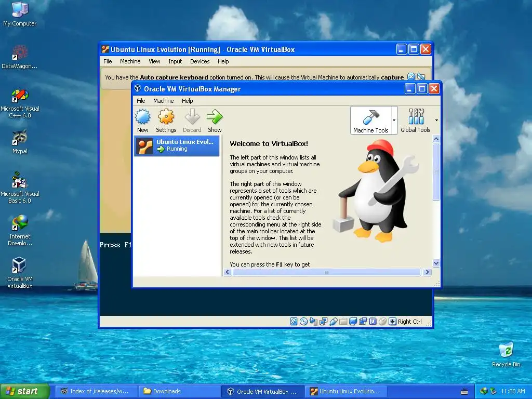Viewport: 532px width, 399px height.
Task: Click the scroll down arrow in welcome pane
Action: click(436, 263)
